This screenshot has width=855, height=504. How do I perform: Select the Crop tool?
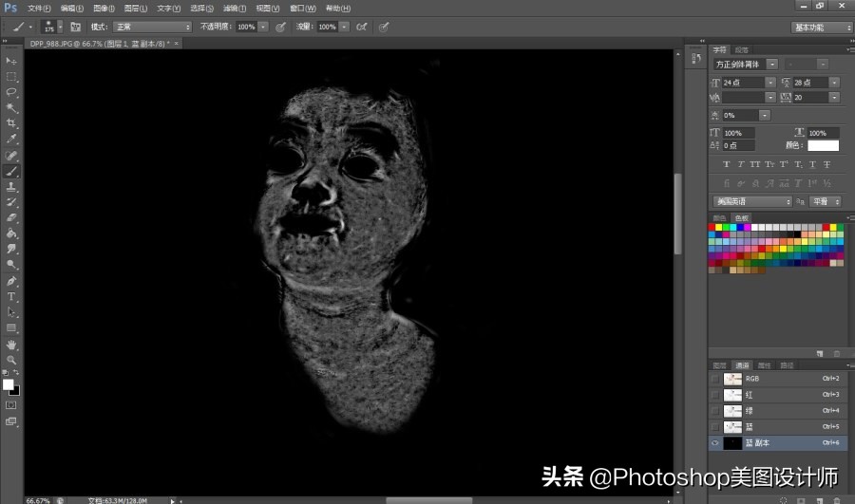11,123
